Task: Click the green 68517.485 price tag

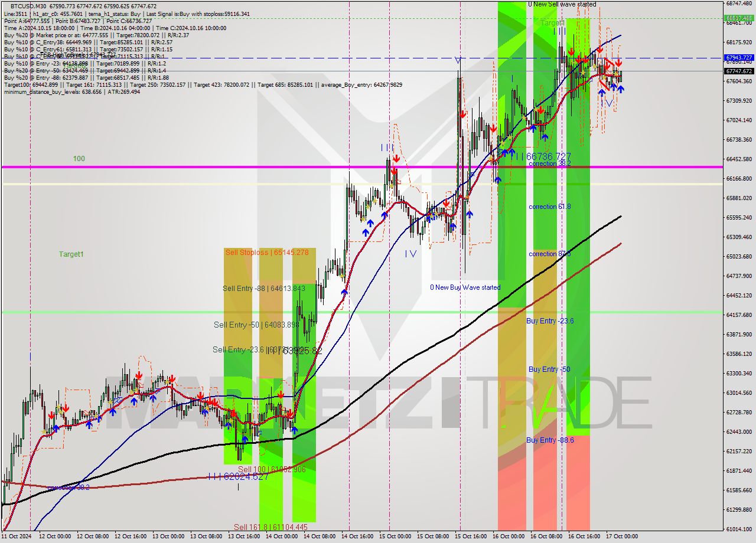Action: pos(739,18)
